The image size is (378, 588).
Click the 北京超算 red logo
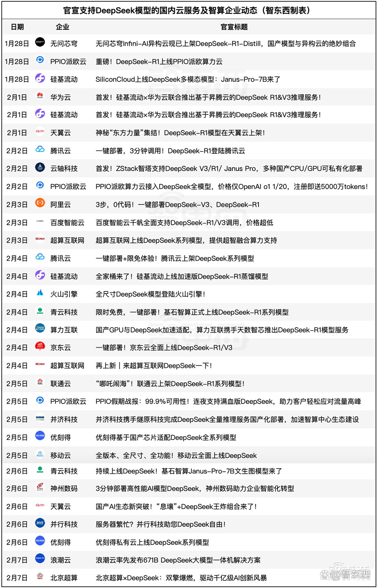(x=40, y=576)
